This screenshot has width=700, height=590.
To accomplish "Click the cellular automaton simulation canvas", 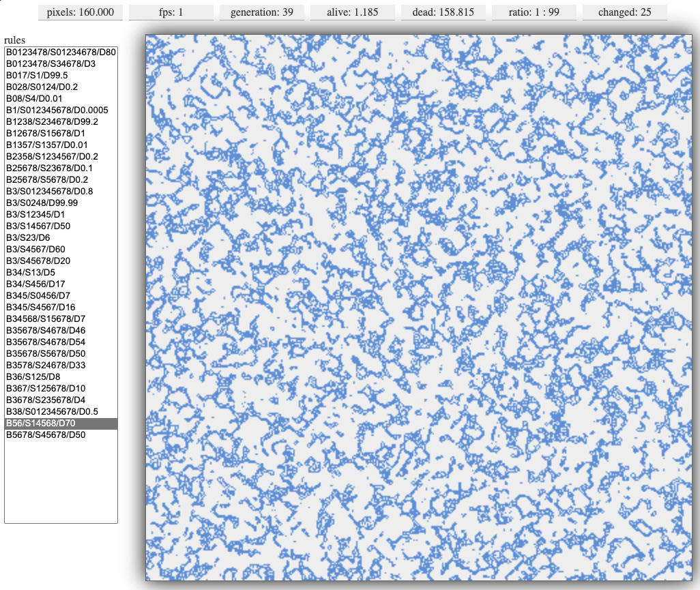I will coord(419,308).
